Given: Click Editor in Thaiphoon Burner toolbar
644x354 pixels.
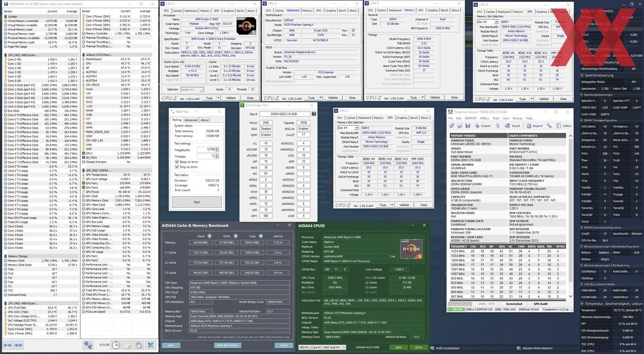Looking at the screenshot, I should tap(563, 126).
